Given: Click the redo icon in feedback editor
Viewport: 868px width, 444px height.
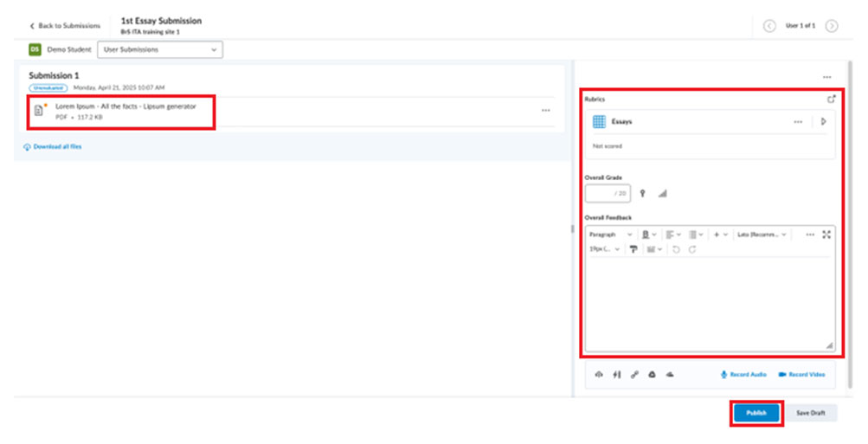Looking at the screenshot, I should pos(692,249).
